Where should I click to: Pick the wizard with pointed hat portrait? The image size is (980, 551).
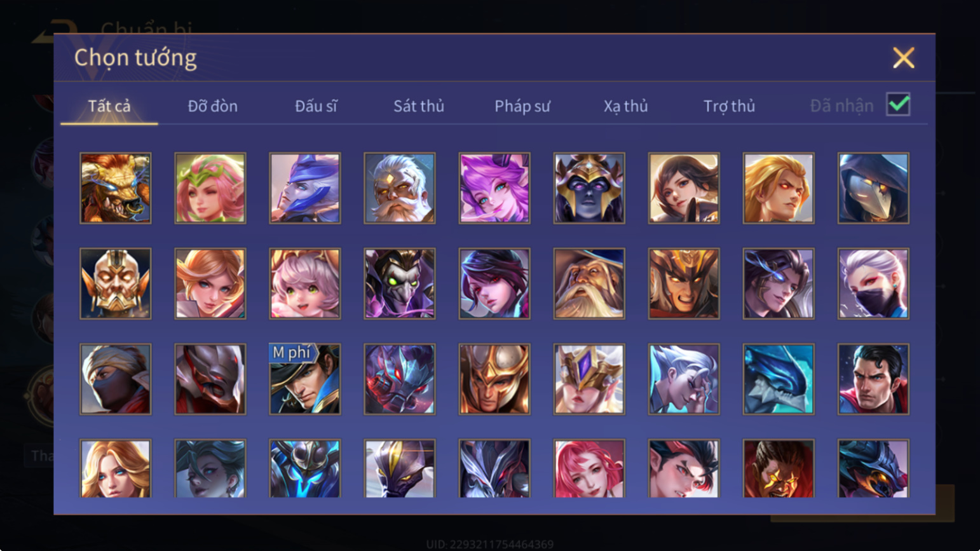pyautogui.click(x=589, y=283)
